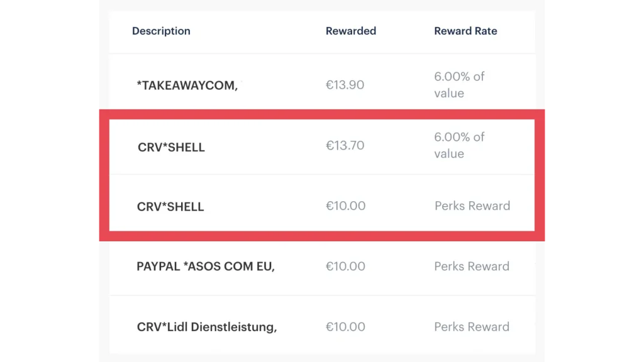Viewport: 644px width, 362px height.
Task: Click the 6.00% rate for TAKEAWAYCOM
Action: (459, 85)
